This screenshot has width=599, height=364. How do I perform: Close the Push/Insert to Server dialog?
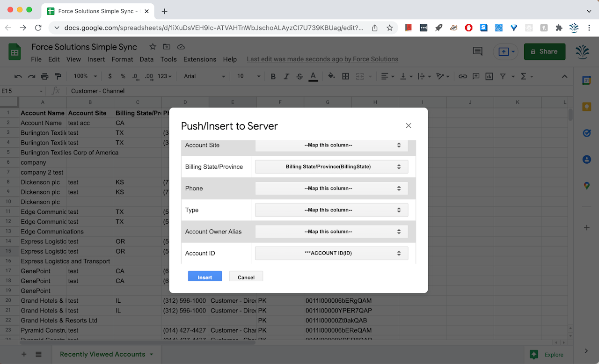409,125
